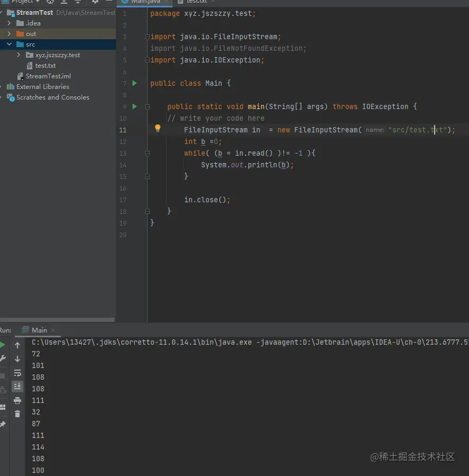The height and width of the screenshot is (476, 469).
Task: Click the 'int b =0;' declaration
Action: (203, 141)
